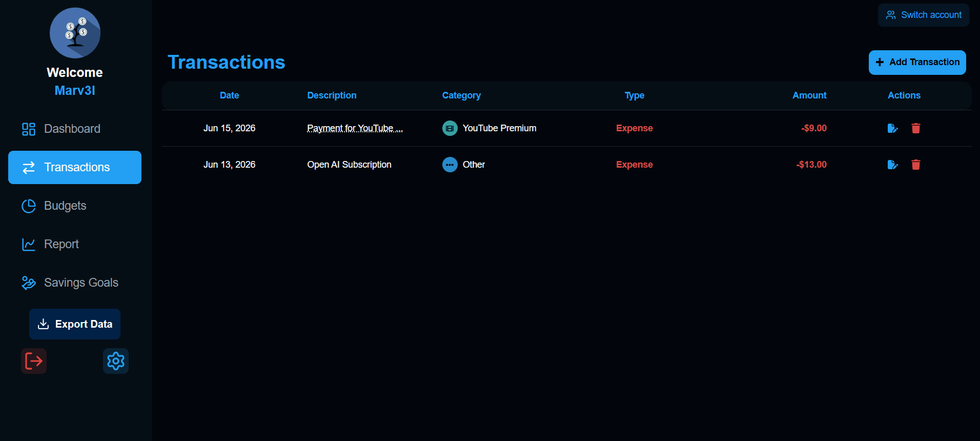980x441 pixels.
Task: Click the "Other" category label
Action: pyautogui.click(x=474, y=165)
